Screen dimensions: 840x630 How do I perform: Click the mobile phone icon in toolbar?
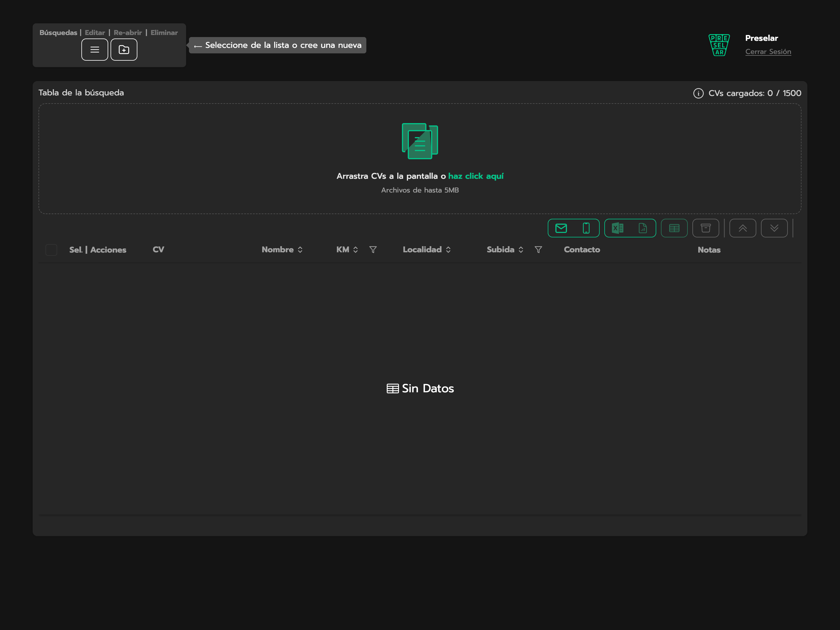[586, 228]
